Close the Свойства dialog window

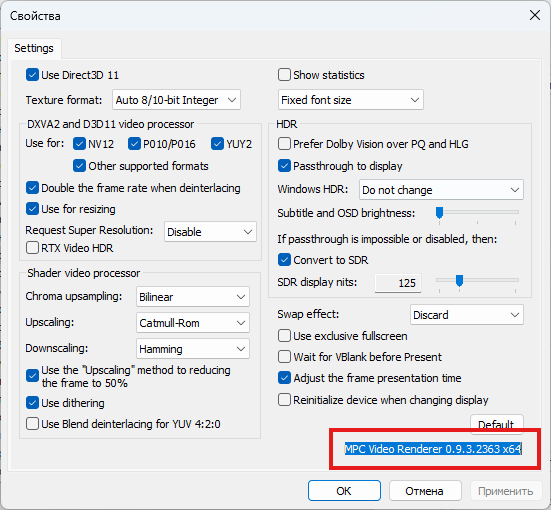(x=534, y=15)
